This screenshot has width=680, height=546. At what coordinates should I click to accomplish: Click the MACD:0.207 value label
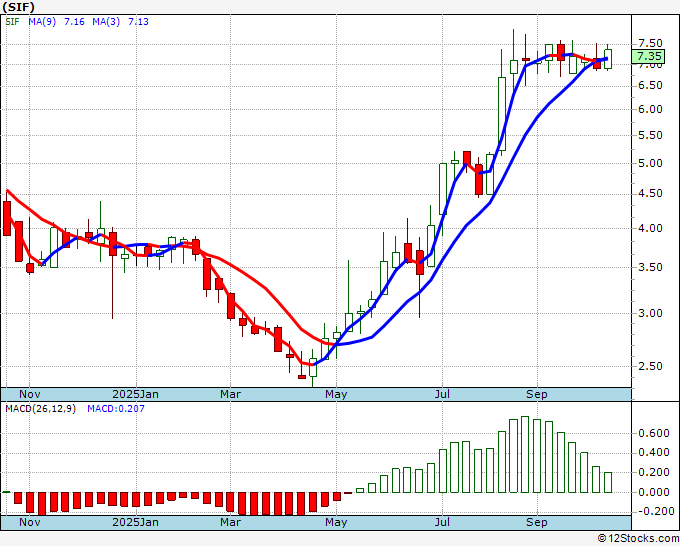point(117,409)
